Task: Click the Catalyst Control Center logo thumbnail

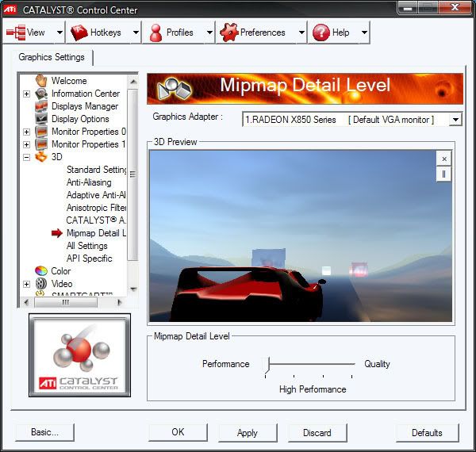Action: 80,355
